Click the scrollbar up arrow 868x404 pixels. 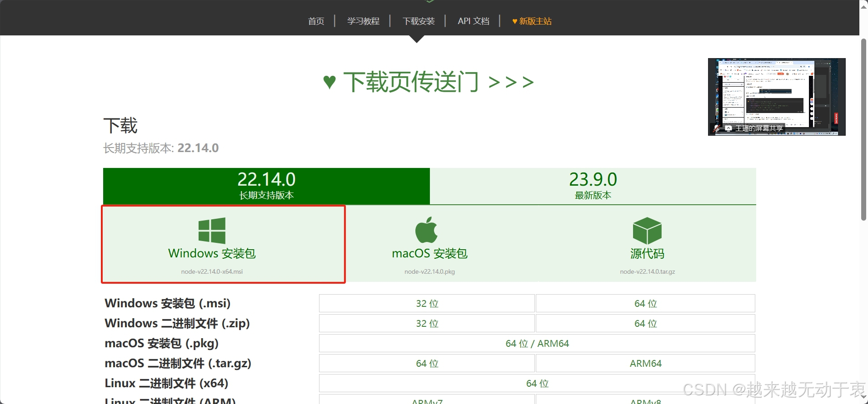pyautogui.click(x=863, y=6)
